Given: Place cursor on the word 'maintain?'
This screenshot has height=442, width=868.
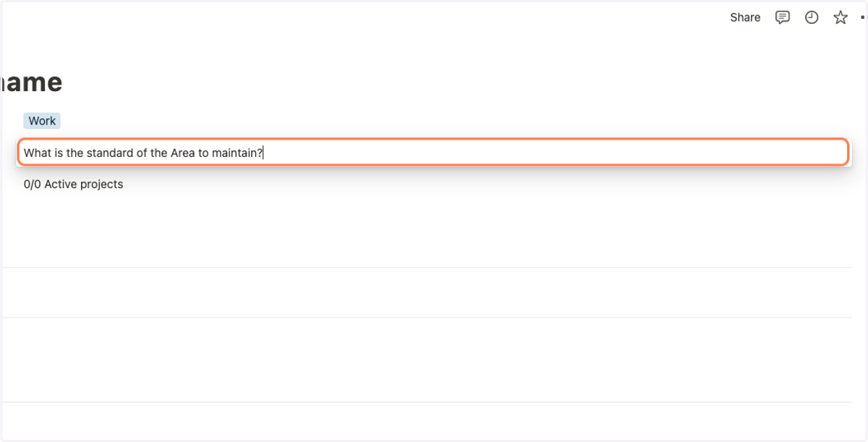Looking at the screenshot, I should [x=237, y=153].
